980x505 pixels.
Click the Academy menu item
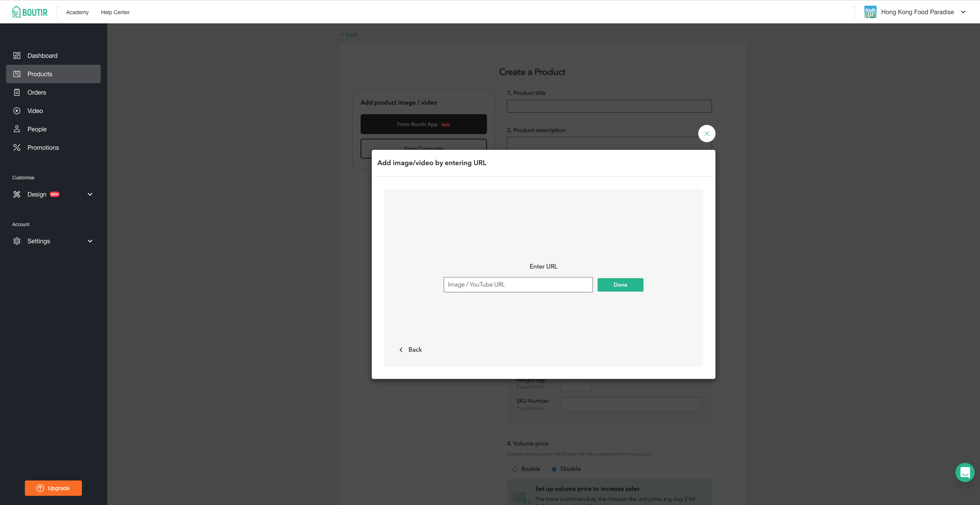point(77,11)
